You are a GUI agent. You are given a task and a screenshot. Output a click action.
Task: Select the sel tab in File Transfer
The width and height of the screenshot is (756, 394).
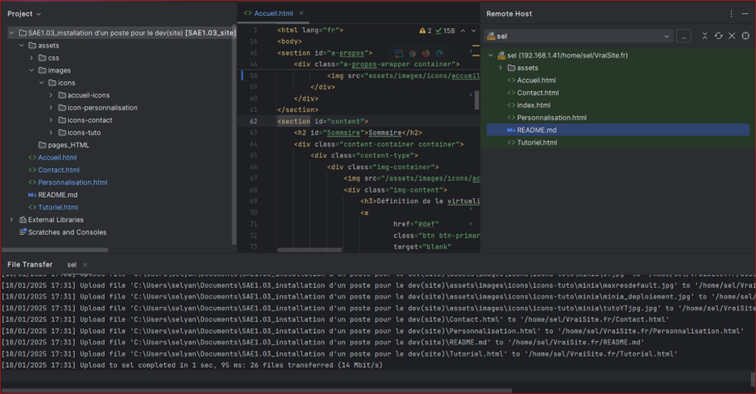coord(72,265)
